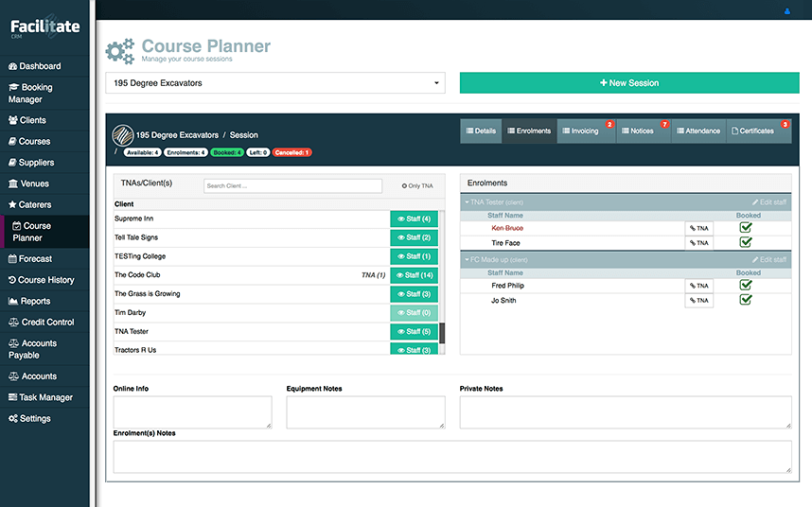Show Staff (14) for The Code Club

[x=415, y=275]
